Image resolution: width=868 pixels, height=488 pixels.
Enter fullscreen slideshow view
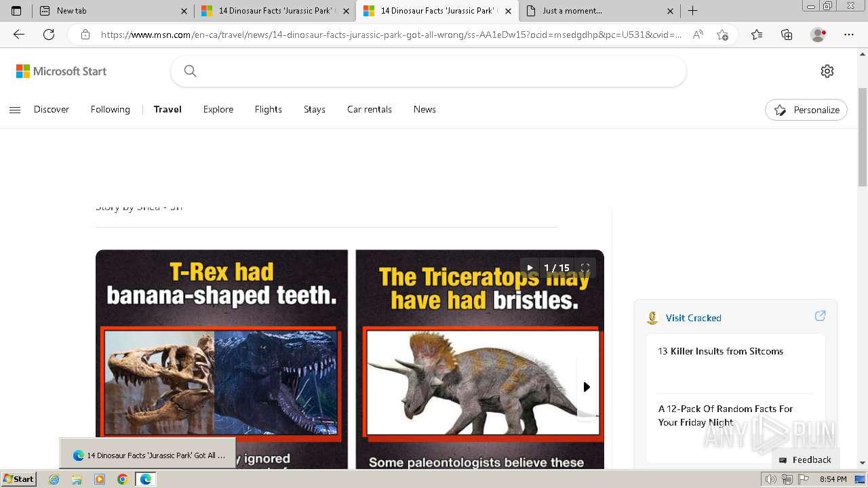coord(585,268)
